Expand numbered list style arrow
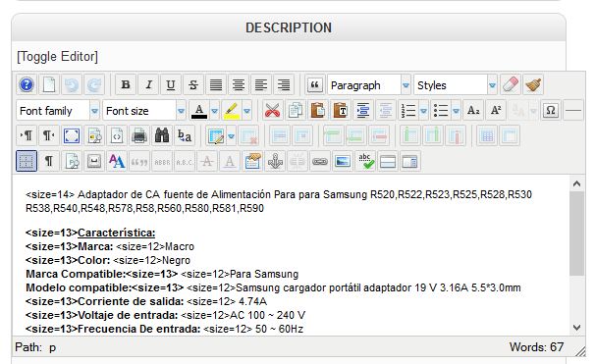Image resolution: width=595 pixels, height=364 pixels. 423,111
